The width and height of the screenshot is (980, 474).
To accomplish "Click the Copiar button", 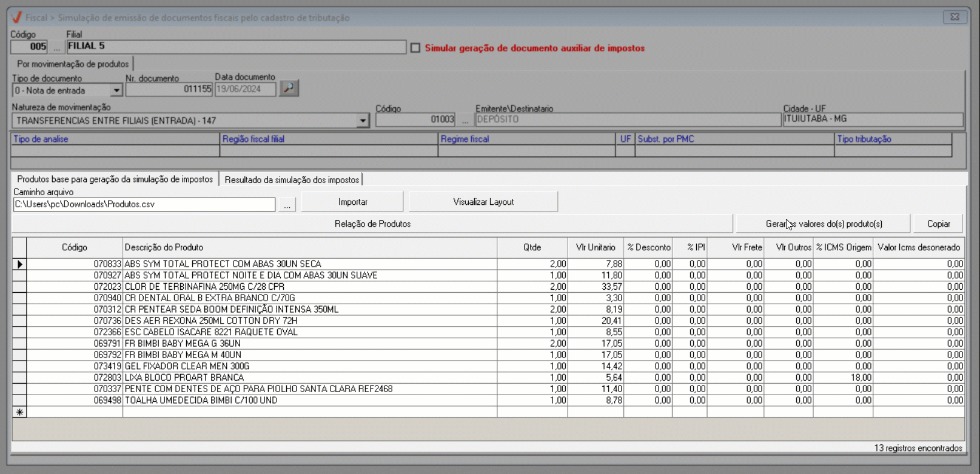I will (938, 224).
